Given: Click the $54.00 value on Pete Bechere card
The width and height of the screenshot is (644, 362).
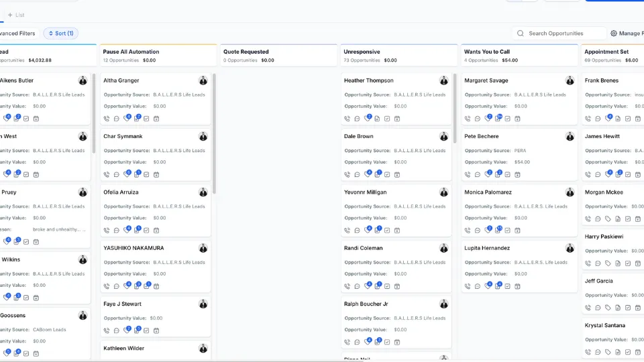Looking at the screenshot, I should (x=522, y=162).
